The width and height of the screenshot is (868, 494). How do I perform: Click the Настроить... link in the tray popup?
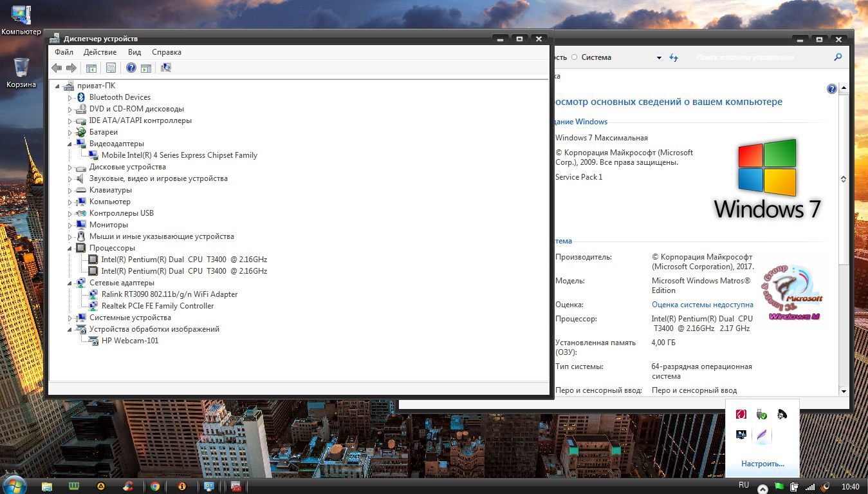[x=762, y=464]
